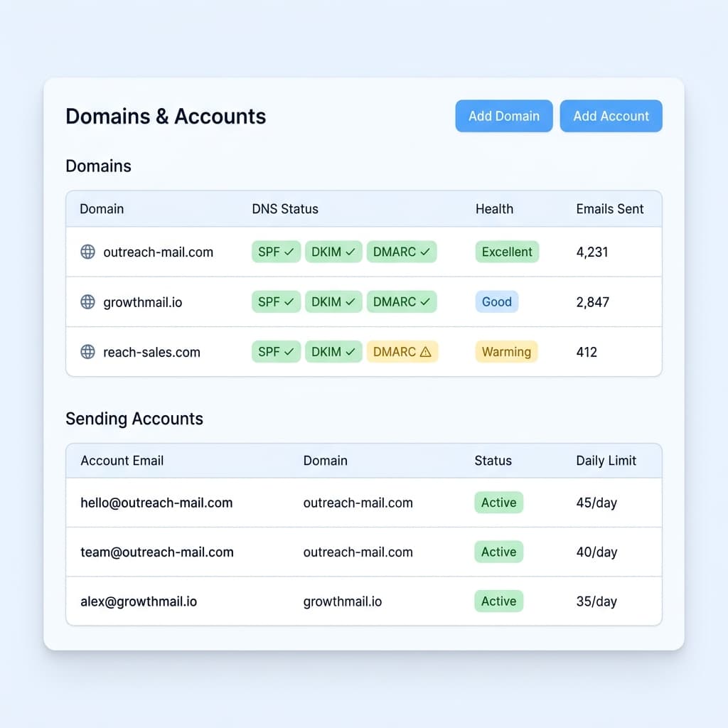Select the SPF badge on reach-sales.com row
Screen dimensions: 728x728
(x=276, y=352)
